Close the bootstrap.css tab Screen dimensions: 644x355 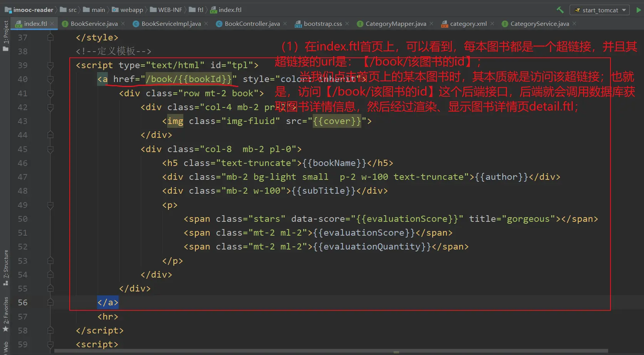pos(347,24)
